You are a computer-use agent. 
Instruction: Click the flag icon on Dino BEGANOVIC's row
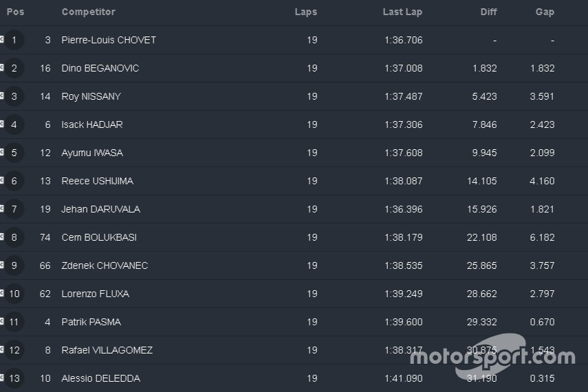(2, 68)
